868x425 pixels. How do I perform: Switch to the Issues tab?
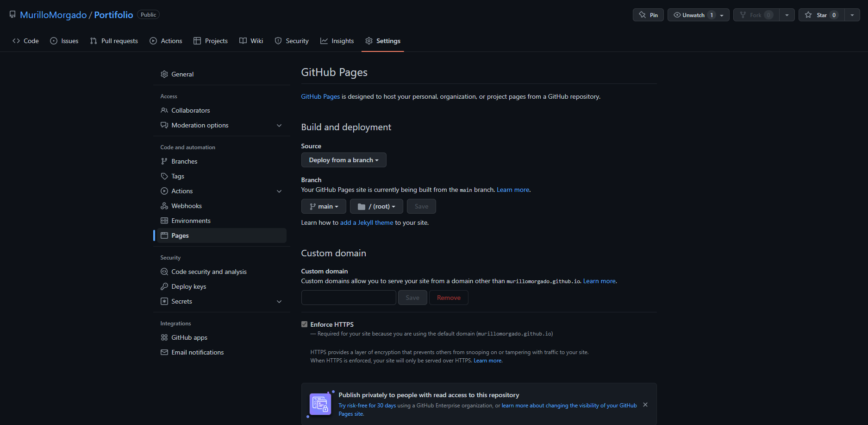64,41
